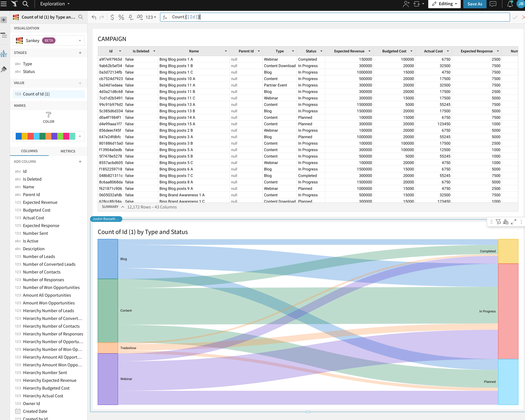The width and height of the screenshot is (525, 420).
Task: Click the notifications bell icon
Action: [509, 4]
